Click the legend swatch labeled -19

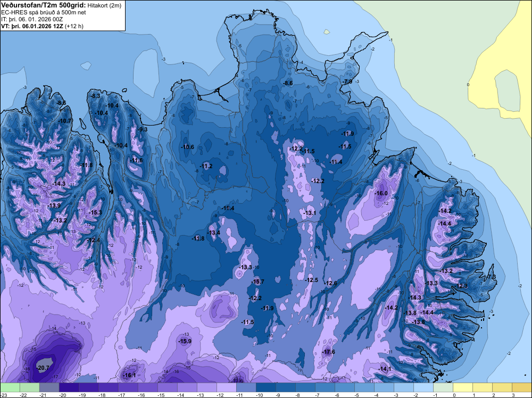pyautogui.click(x=89, y=387)
